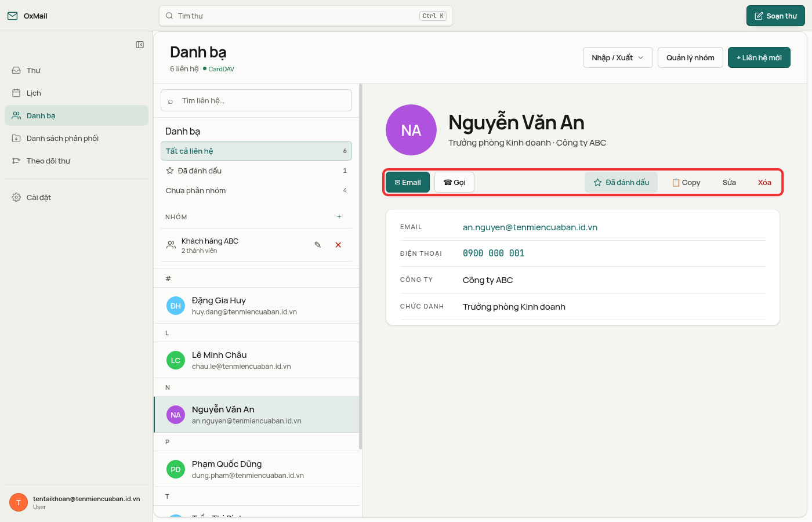Open Quản lý nhóm group manager

(x=690, y=57)
